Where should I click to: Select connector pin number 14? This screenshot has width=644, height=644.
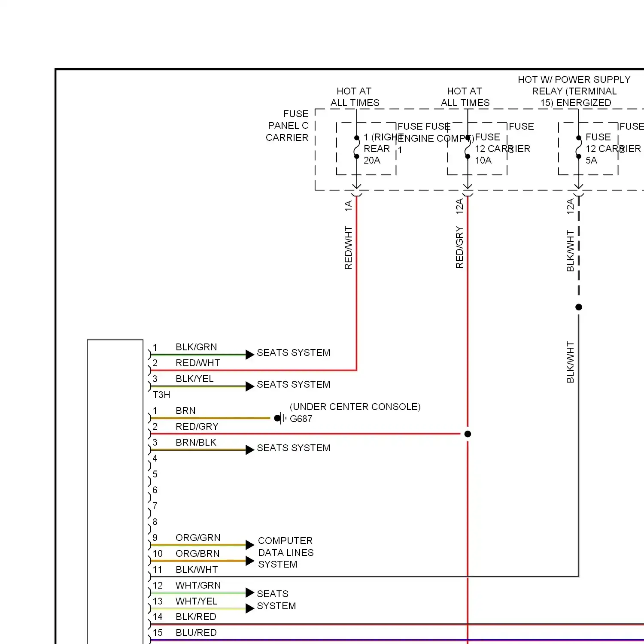coord(158,617)
